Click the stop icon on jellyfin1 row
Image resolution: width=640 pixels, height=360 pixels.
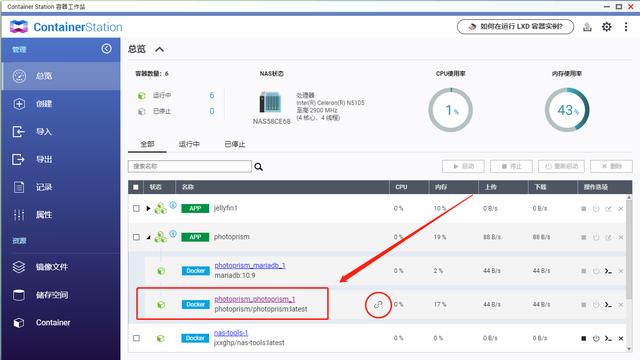pos(584,209)
